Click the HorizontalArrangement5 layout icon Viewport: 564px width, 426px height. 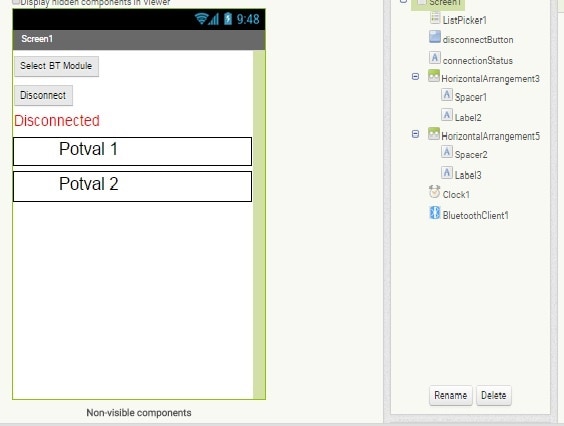(x=434, y=133)
